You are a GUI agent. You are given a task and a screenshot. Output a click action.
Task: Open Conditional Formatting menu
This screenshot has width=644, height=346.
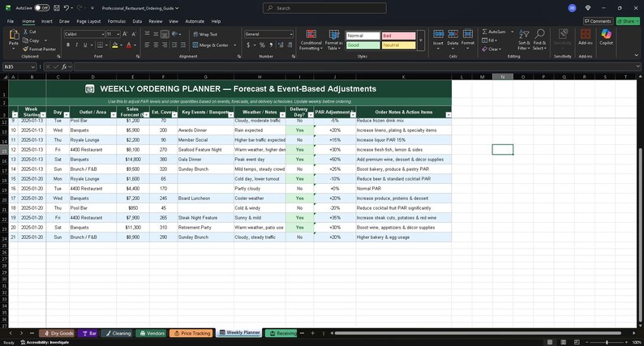pyautogui.click(x=311, y=40)
